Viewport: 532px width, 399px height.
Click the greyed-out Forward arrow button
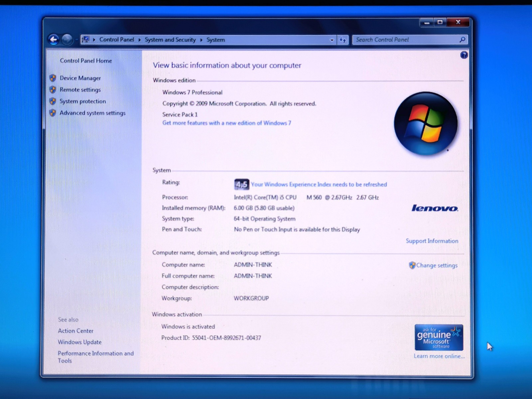[67, 40]
